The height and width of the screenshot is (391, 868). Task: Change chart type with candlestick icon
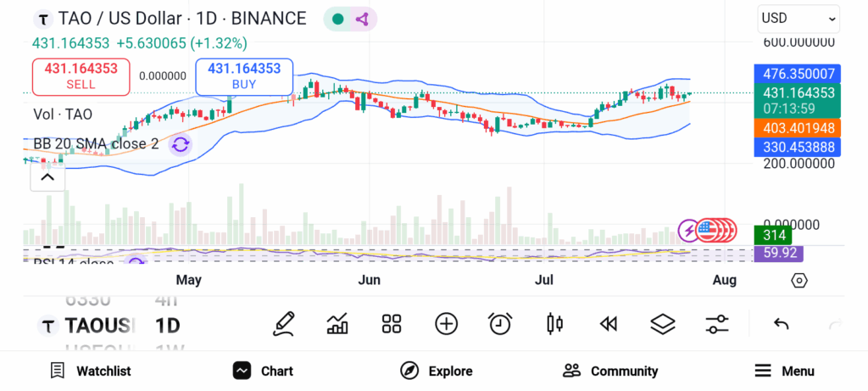click(x=554, y=323)
